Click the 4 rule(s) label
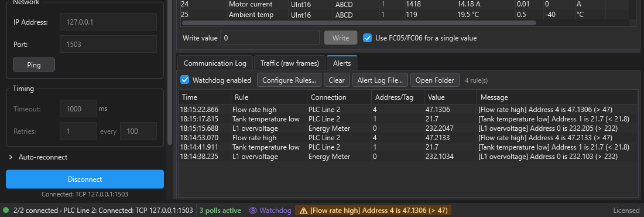 point(477,80)
